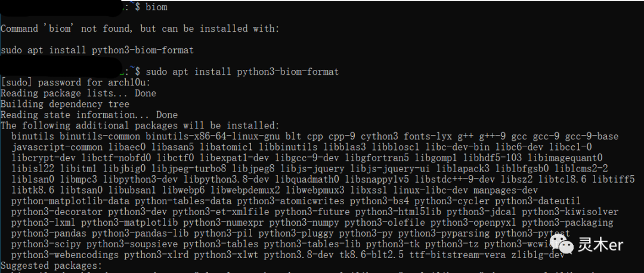Click the first 'biom' command text
This screenshot has height=273, width=644.
point(156,7)
